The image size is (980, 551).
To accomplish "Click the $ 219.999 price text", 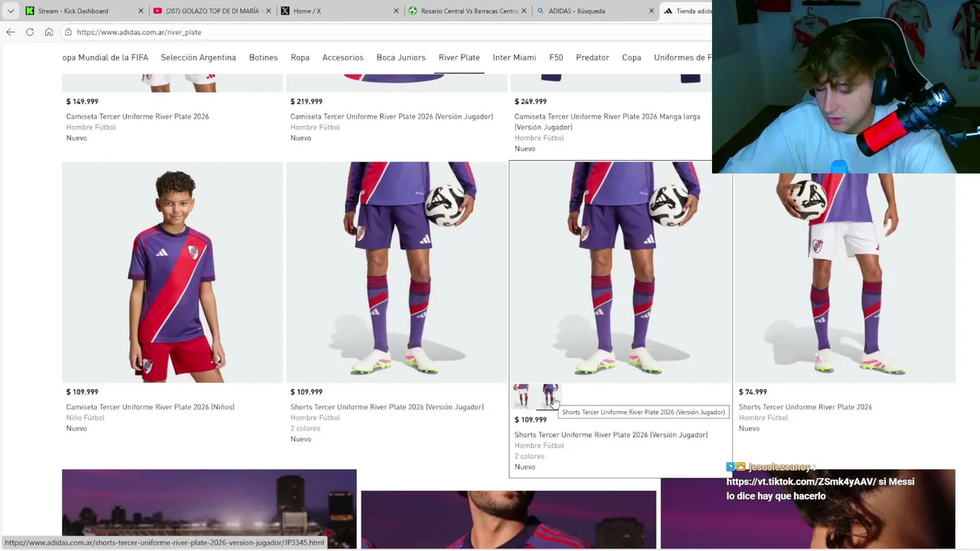I will click(306, 101).
